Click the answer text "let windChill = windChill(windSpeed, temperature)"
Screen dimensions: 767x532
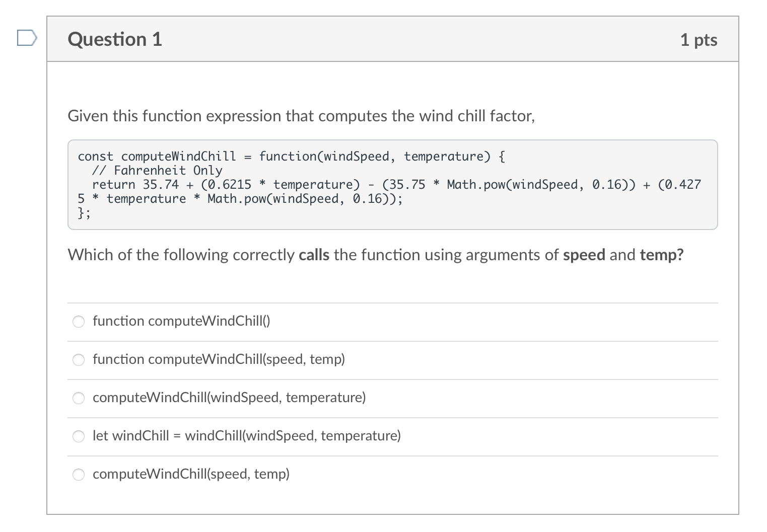click(247, 436)
